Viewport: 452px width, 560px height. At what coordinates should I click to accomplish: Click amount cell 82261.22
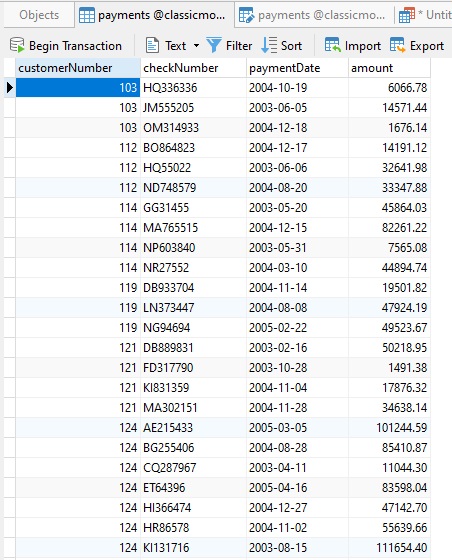[389, 228]
